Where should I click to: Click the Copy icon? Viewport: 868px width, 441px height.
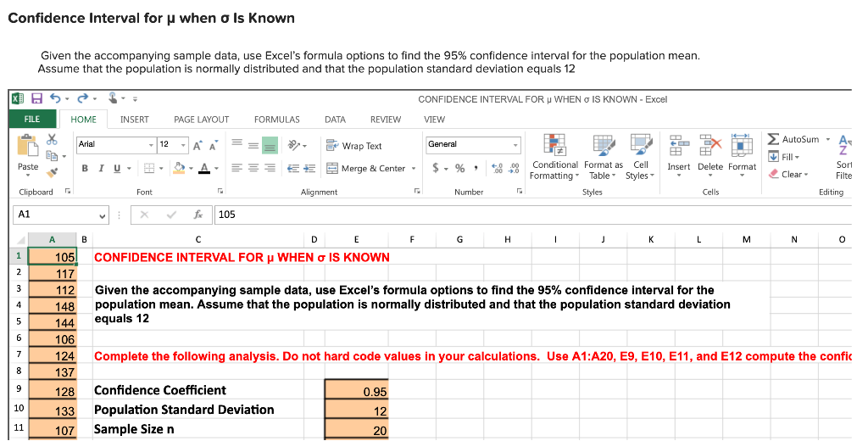pos(52,156)
